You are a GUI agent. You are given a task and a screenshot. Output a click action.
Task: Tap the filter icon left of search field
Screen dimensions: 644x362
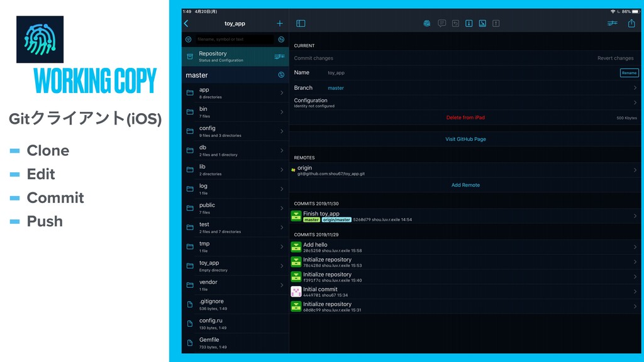pyautogui.click(x=189, y=40)
